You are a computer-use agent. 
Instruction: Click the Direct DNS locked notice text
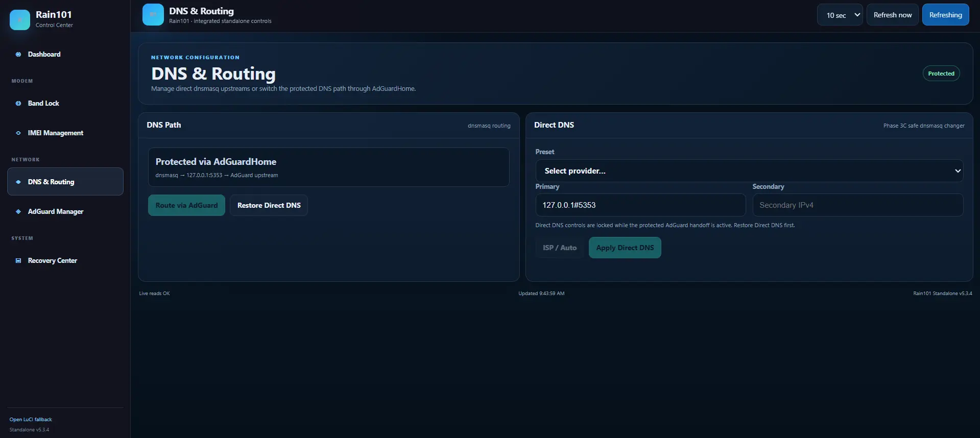[x=665, y=225]
